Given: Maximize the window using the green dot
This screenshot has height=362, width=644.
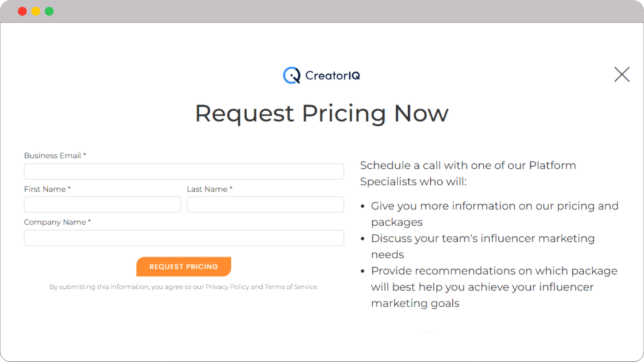Looking at the screenshot, I should click(x=49, y=11).
